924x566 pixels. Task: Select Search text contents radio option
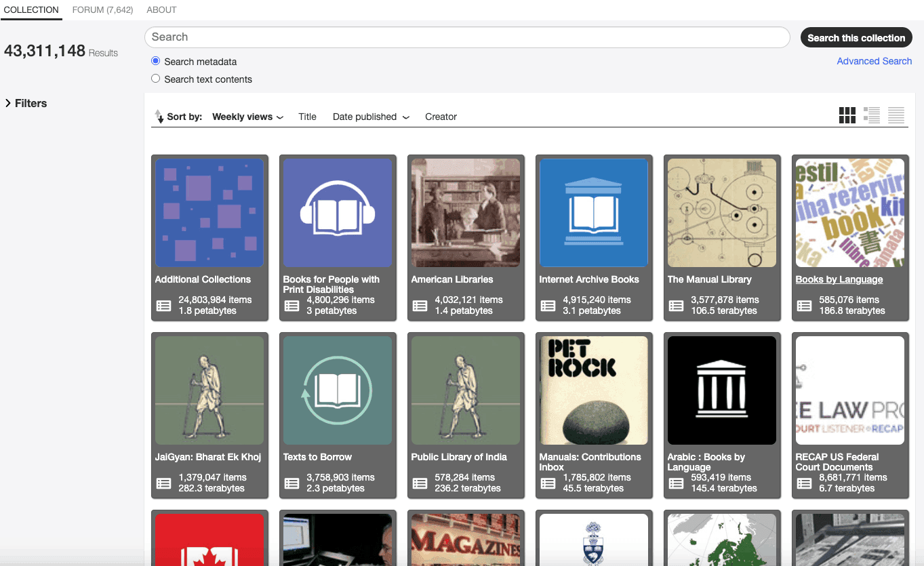click(x=156, y=79)
